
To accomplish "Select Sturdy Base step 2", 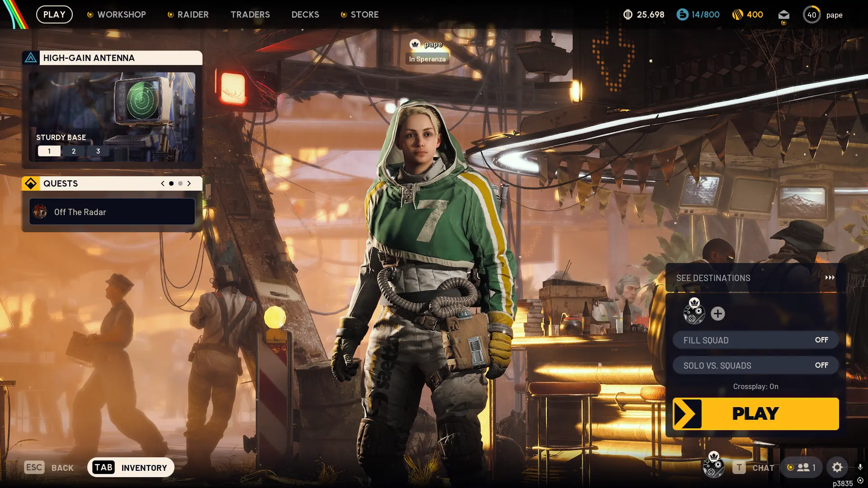I will tap(74, 151).
